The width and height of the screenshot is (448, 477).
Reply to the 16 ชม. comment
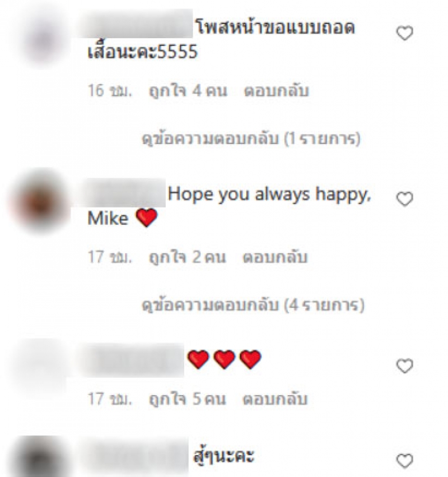click(276, 91)
